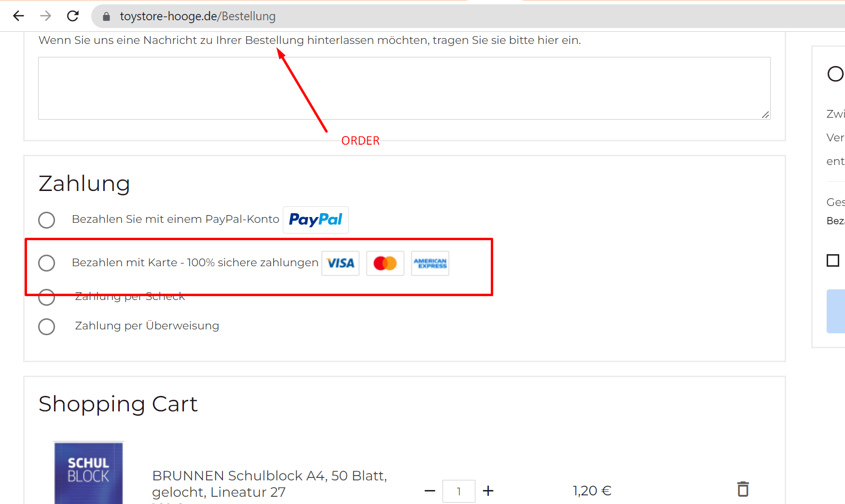
Task: Click the padlock site security icon
Action: coord(107,16)
